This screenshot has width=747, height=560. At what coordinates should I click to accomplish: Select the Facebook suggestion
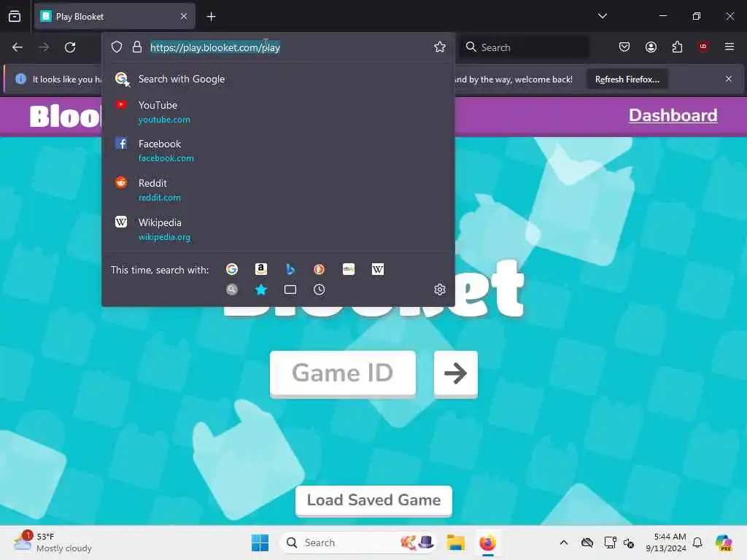tap(278, 150)
